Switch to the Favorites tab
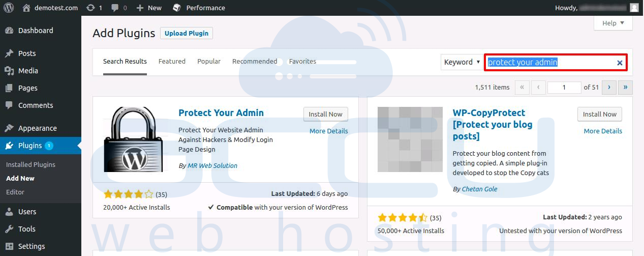Screen dimensions: 644x256 (x=302, y=61)
